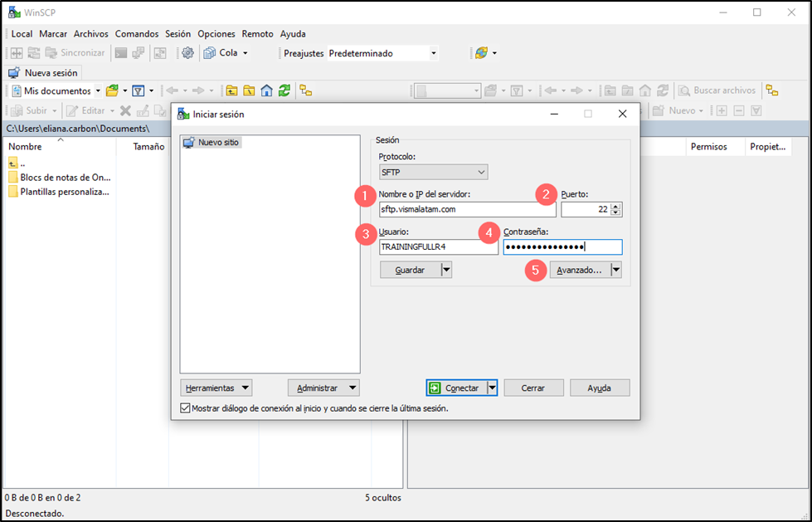Click the Usuario field TRAININGFULLR4

click(439, 246)
